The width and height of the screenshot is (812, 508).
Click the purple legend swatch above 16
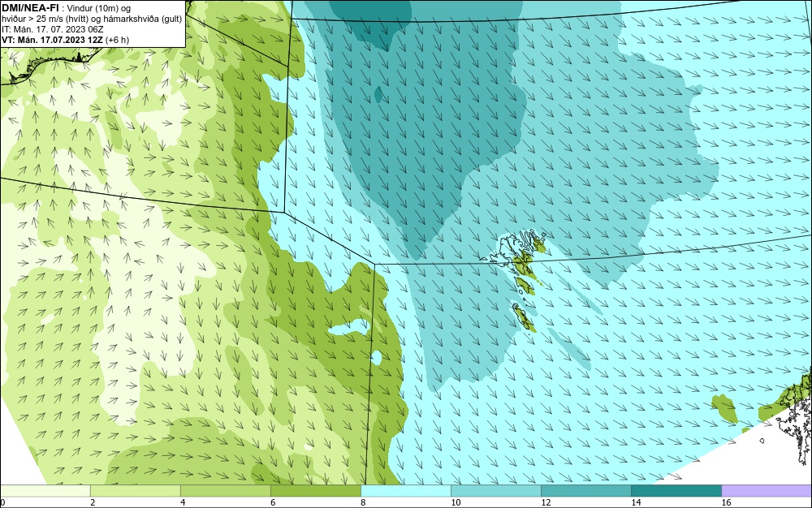[x=767, y=490]
